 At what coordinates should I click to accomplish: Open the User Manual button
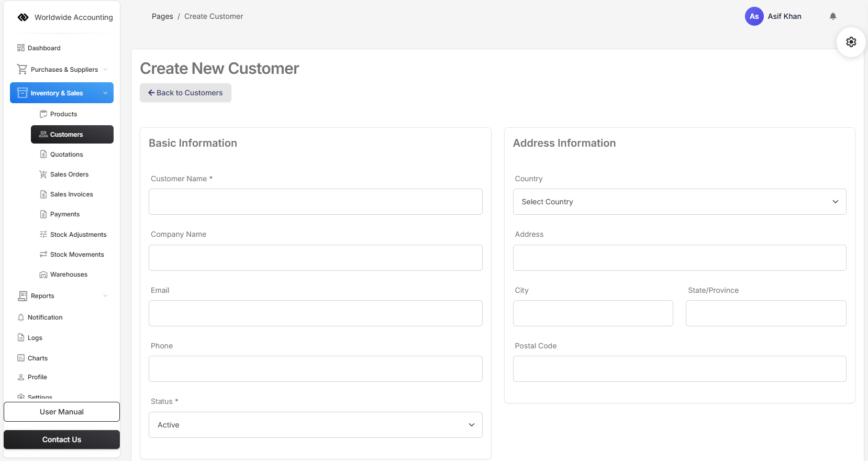tap(62, 412)
